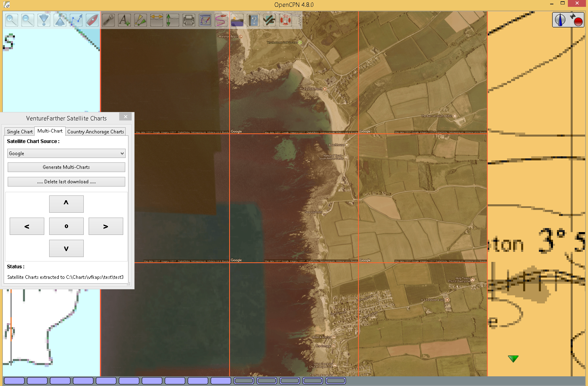Toggle chart text display (A+ icon)
Screen dimensions: 588x386
tap(124, 20)
